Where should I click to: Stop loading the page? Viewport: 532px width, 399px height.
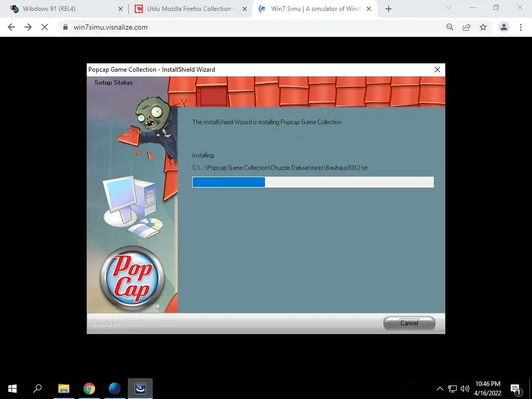tap(45, 27)
